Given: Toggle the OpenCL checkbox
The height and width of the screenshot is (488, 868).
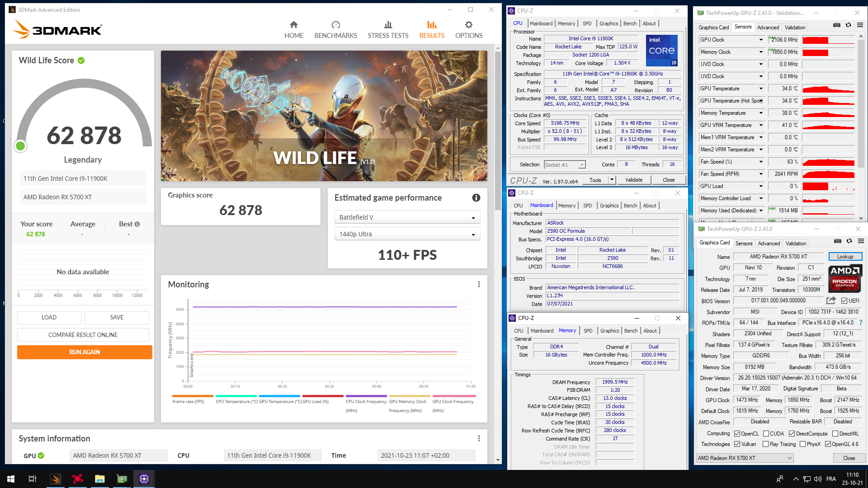Looking at the screenshot, I should click(x=737, y=434).
